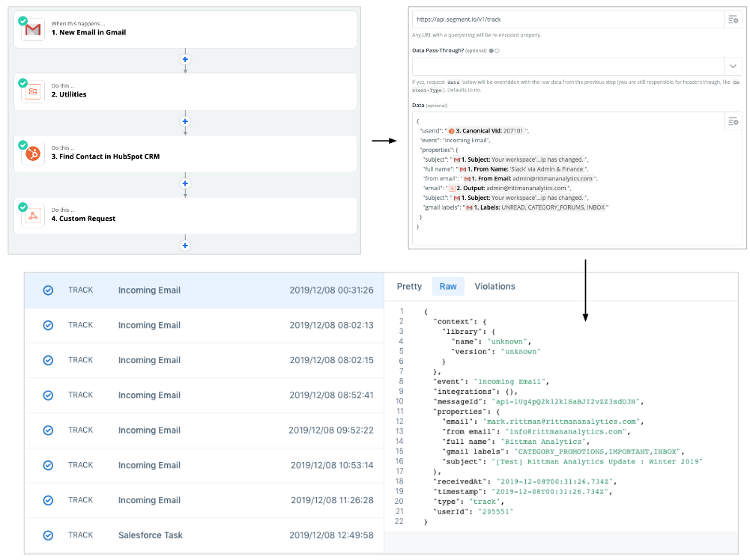Open the Violations tab

(x=495, y=287)
